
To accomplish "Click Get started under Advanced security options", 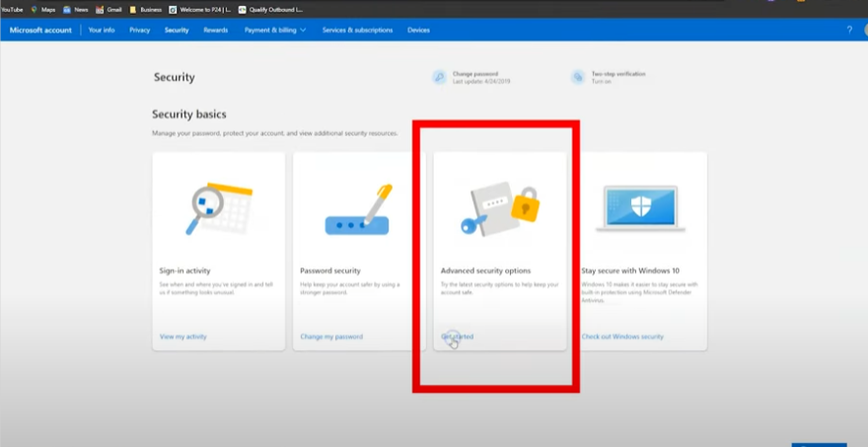I will pos(458,336).
